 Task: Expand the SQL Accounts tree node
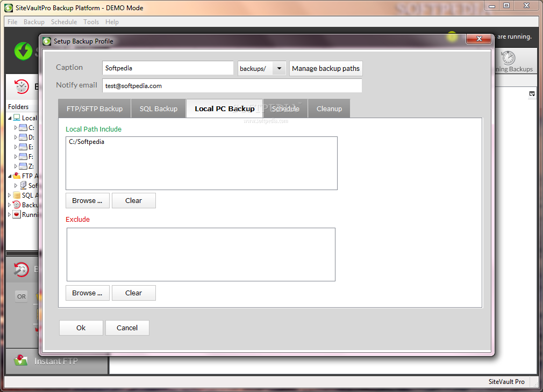point(9,195)
